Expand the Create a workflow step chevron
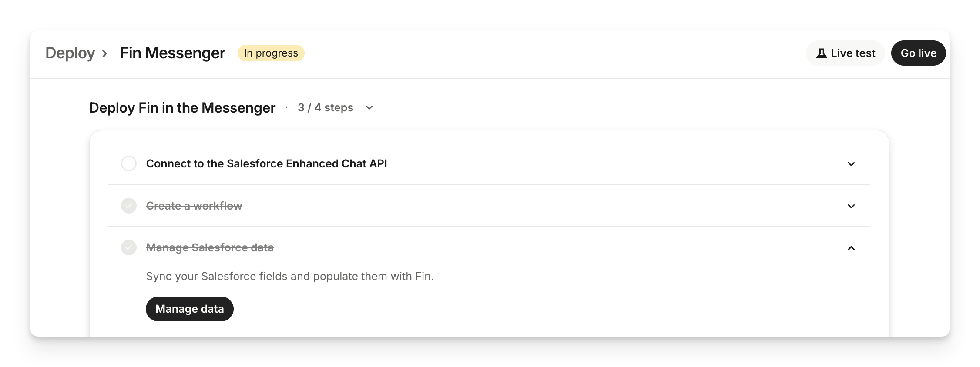Screen dimensions: 980x367 click(851, 206)
